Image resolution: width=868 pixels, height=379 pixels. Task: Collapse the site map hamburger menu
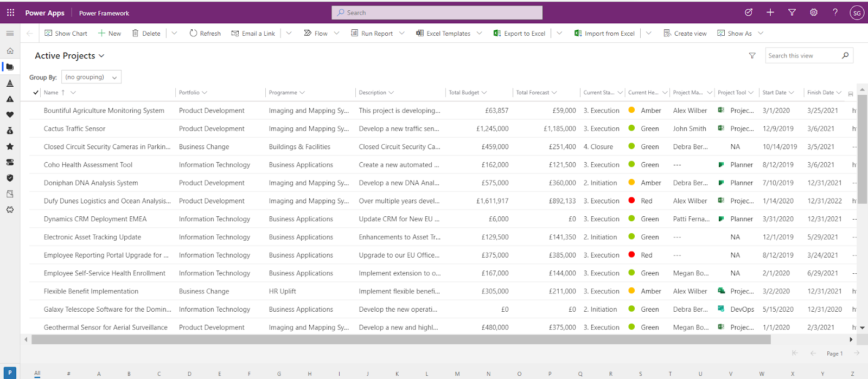pos(10,33)
